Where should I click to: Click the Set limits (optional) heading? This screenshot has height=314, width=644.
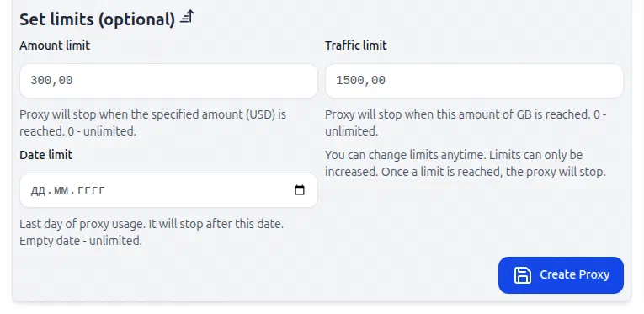click(x=98, y=19)
